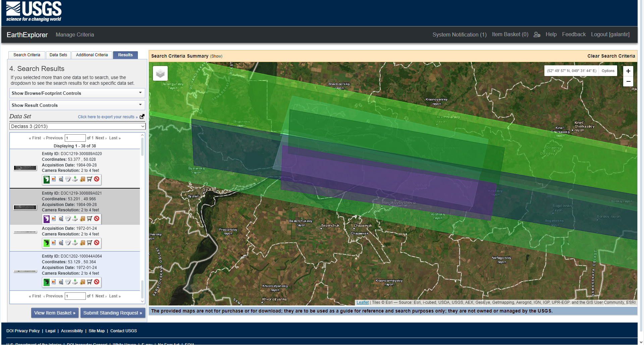The height and width of the screenshot is (345, 644).
Task: Show browse overlay for entity D3C1219-300889A021
Action: pyautogui.click(x=54, y=219)
